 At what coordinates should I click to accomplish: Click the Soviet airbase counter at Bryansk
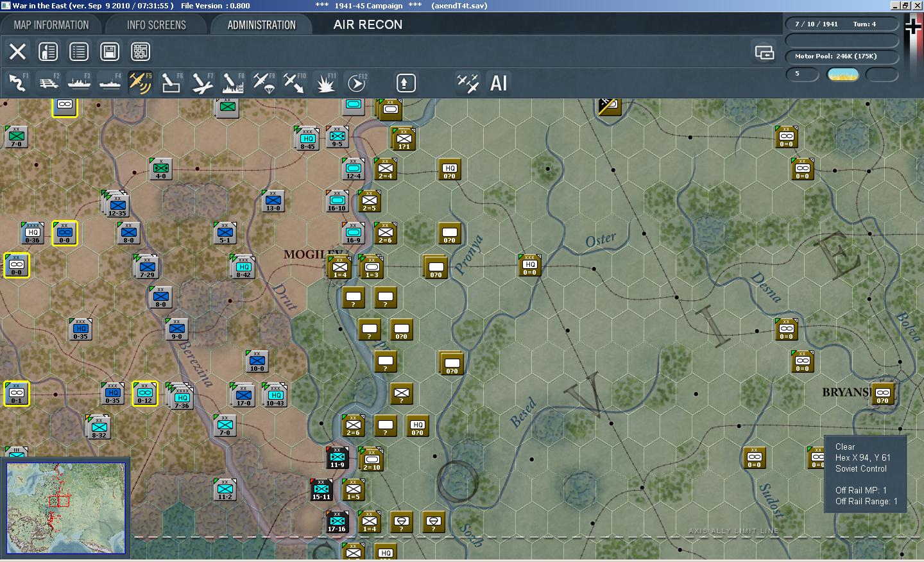tap(883, 394)
